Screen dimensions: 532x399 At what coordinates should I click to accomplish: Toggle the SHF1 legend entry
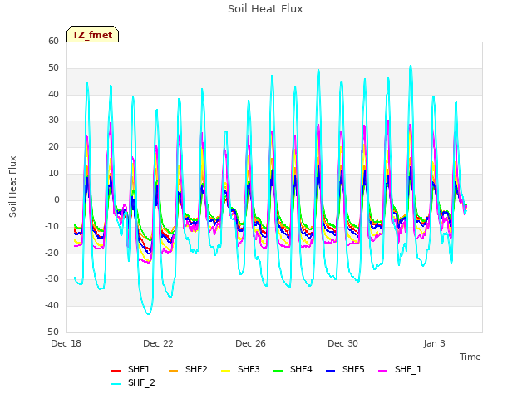131,369
